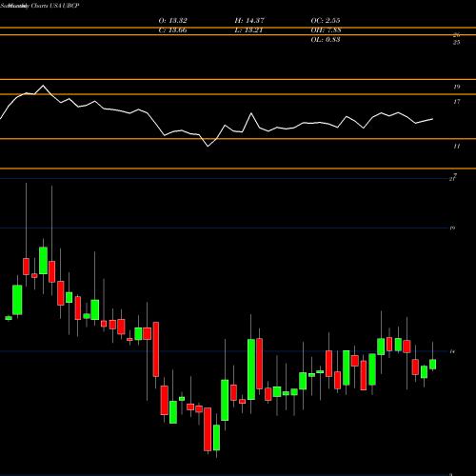Click the low value 'L: 13.21'
Screen dimensions: 476x476
[x=248, y=30]
